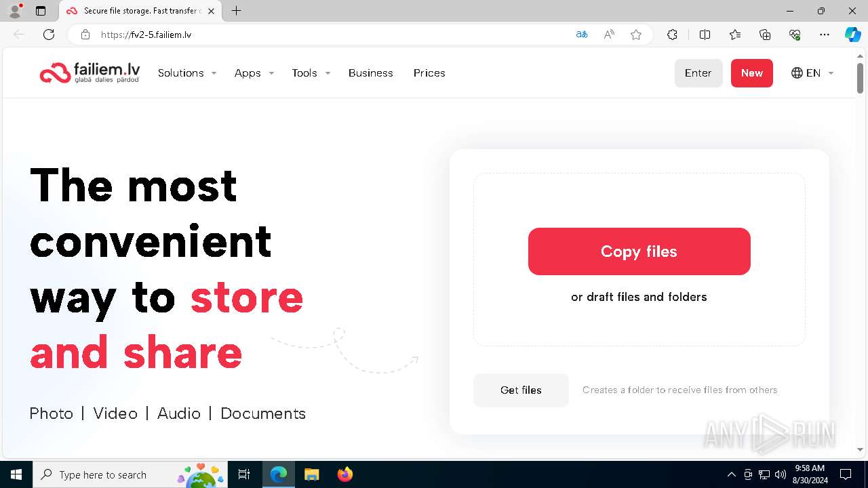Click the globe language icon
The width and height of the screenshot is (868, 488).
tap(797, 73)
